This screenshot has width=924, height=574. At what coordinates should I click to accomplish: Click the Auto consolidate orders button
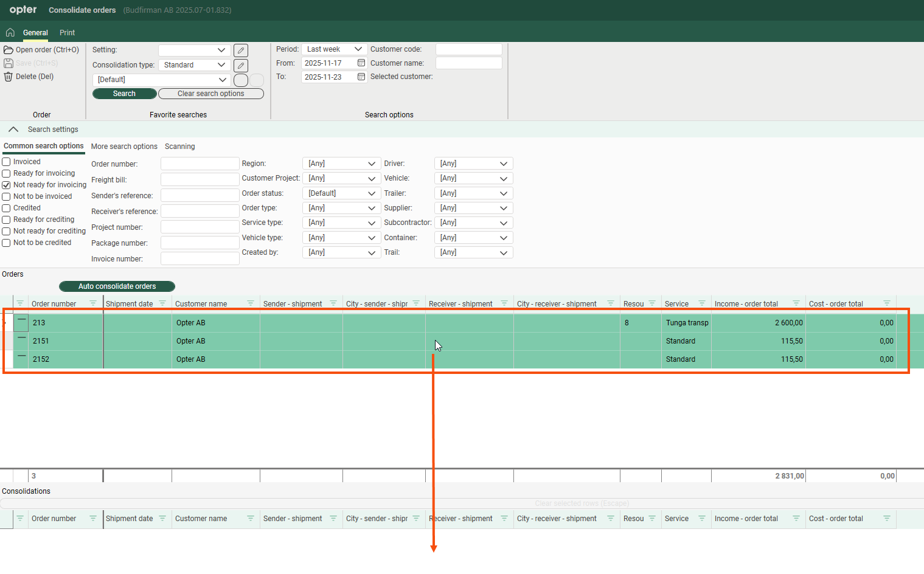coord(117,286)
